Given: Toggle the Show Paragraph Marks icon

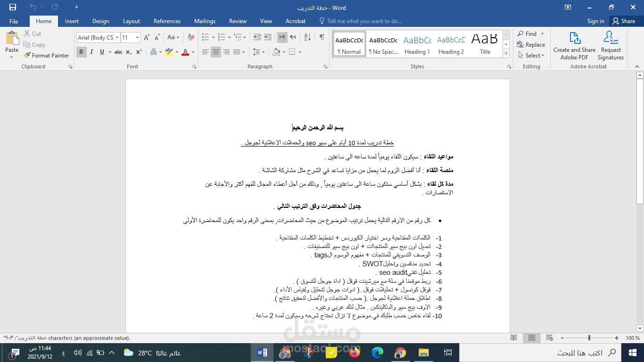Looking at the screenshot, I should (322, 37).
